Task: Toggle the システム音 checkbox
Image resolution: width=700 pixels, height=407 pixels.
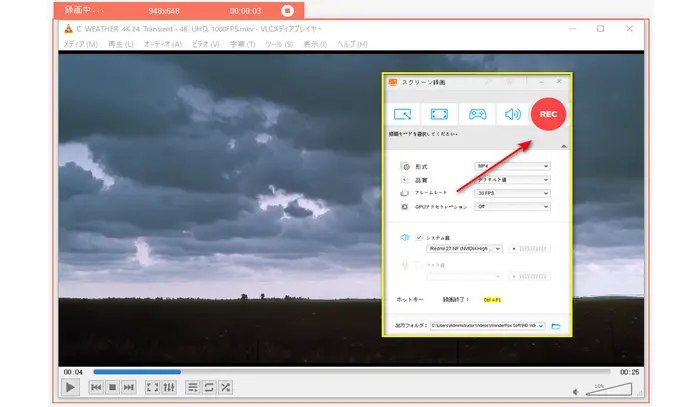Action: tap(419, 237)
